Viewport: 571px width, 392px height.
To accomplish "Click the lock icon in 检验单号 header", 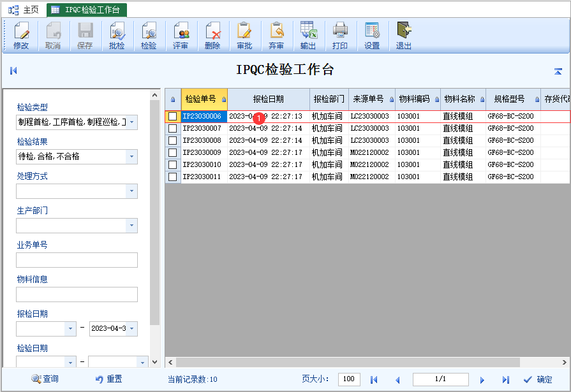I will (224, 99).
